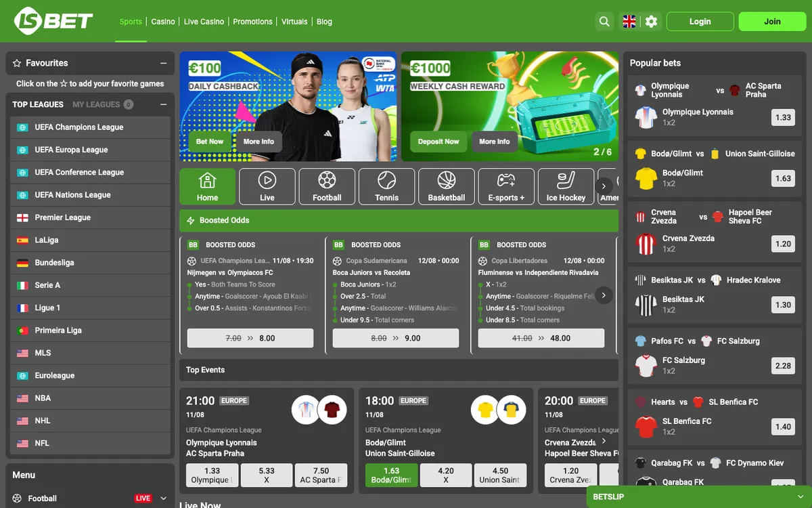Click the red SL Benfica FC jersey icon
The width and height of the screenshot is (812, 508).
(646, 427)
